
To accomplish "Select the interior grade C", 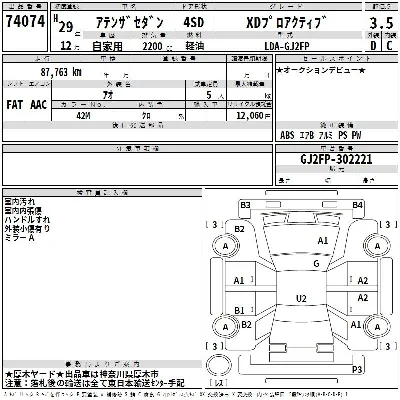I will pos(389,45).
